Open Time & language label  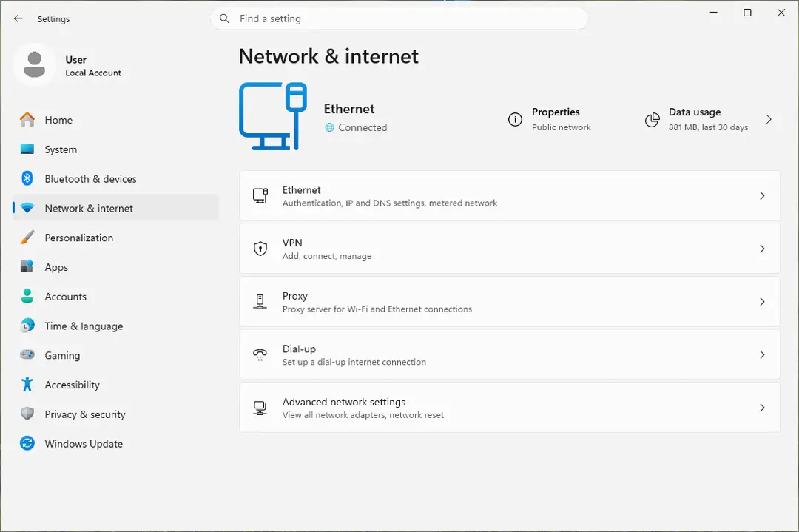pyautogui.click(x=84, y=326)
